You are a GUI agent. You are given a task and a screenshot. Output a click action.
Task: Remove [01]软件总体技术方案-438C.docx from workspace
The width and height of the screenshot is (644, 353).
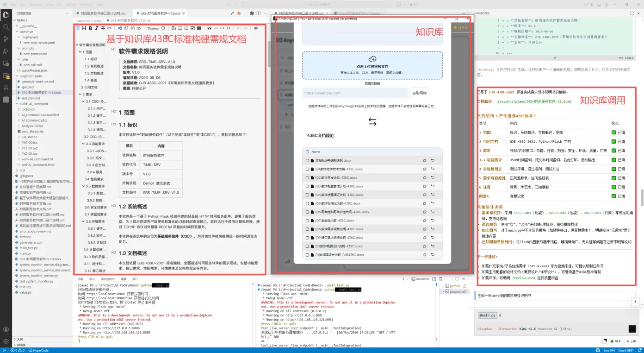pyautogui.click(x=433, y=169)
